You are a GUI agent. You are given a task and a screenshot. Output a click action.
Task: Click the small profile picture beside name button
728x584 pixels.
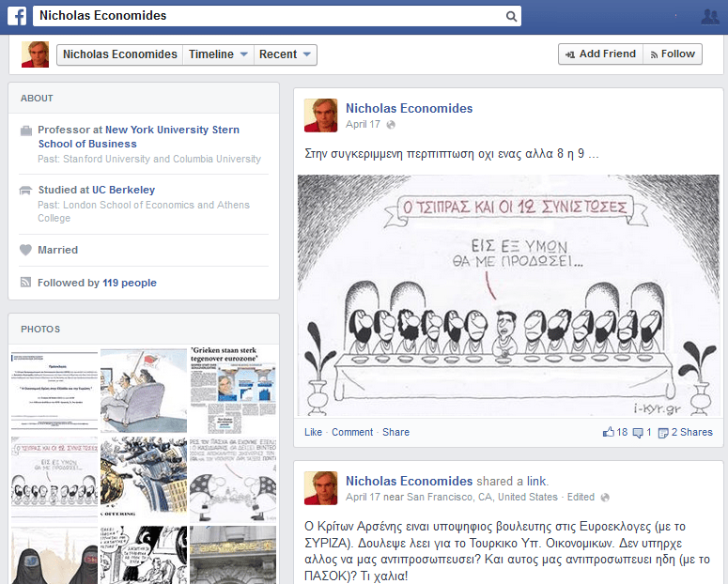36,54
